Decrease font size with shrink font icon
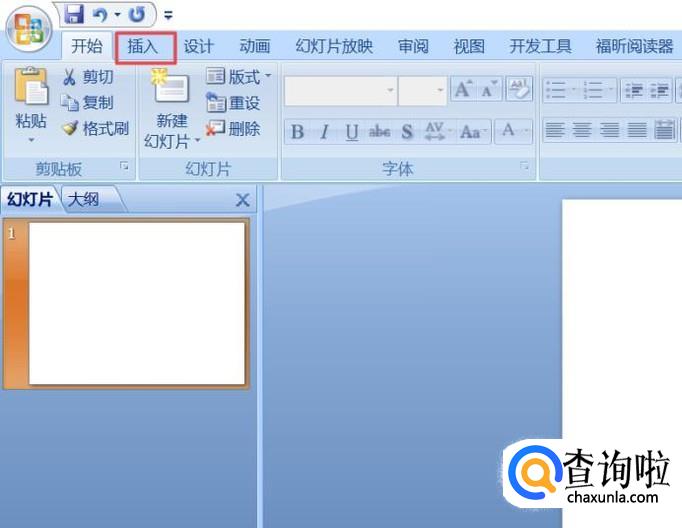 pos(489,89)
